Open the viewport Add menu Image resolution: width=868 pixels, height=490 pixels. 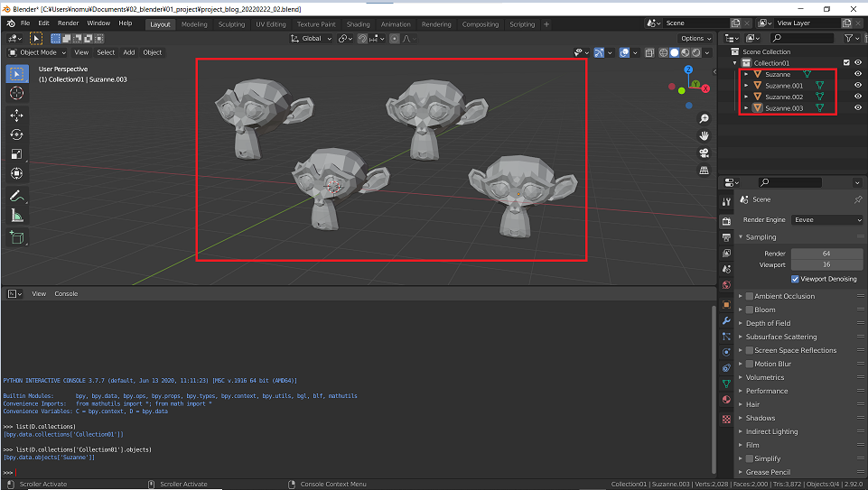(129, 52)
